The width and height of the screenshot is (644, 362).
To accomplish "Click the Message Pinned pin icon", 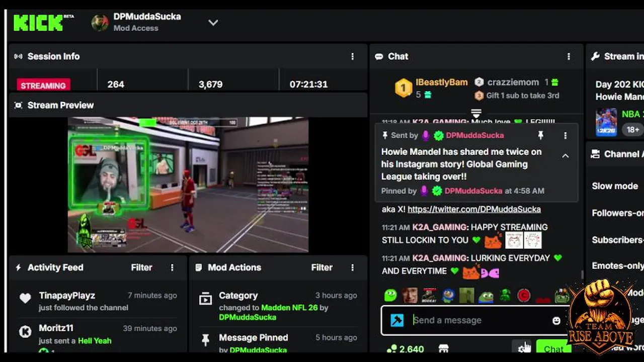I will pyautogui.click(x=205, y=340).
